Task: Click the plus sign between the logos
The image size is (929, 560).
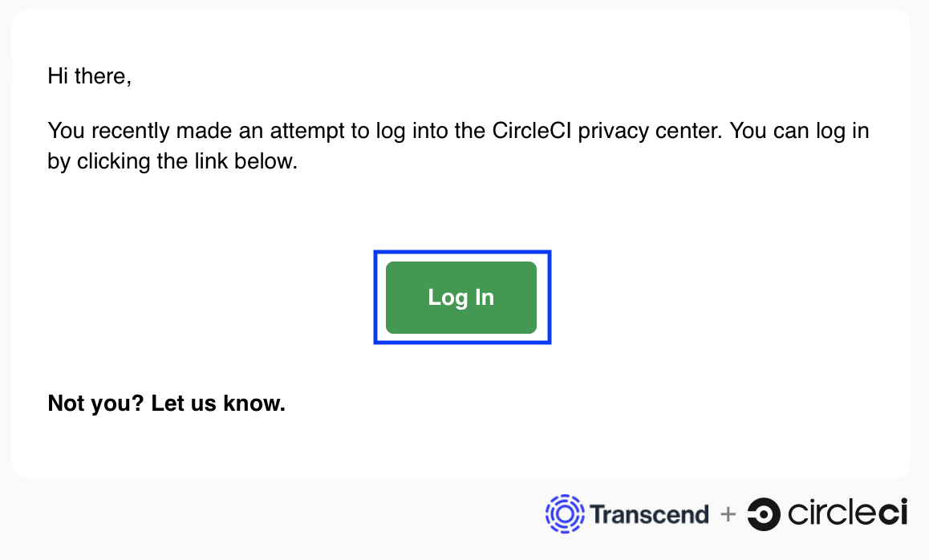Action: [x=728, y=514]
